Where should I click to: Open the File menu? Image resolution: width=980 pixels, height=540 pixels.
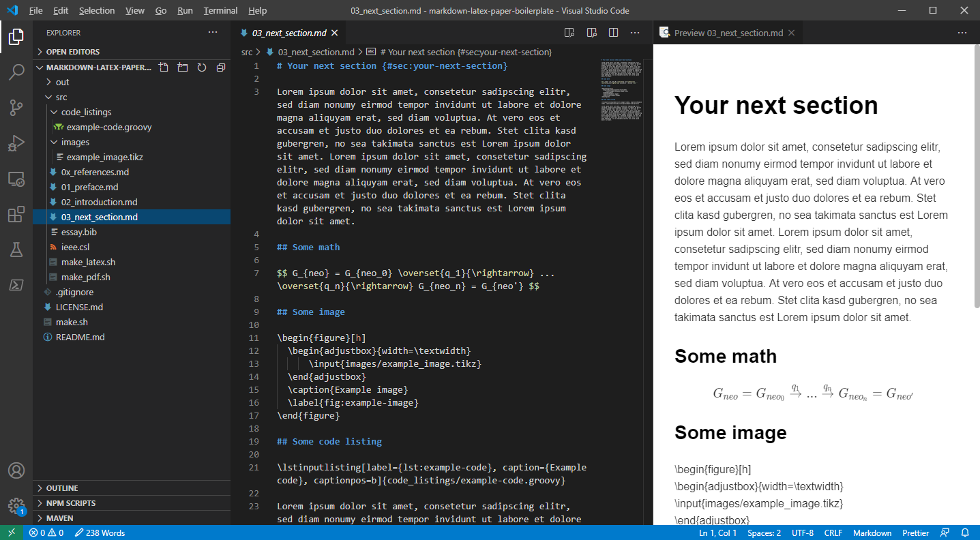pos(35,10)
